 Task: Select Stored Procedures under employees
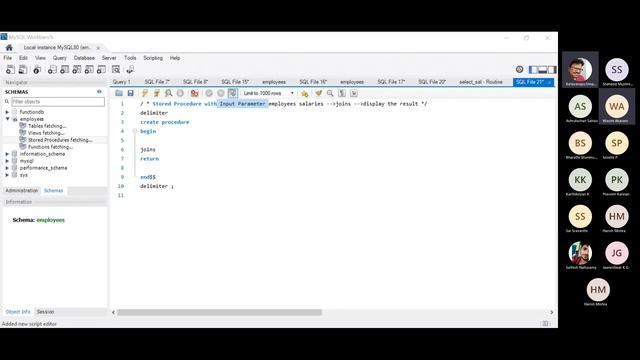(x=60, y=140)
